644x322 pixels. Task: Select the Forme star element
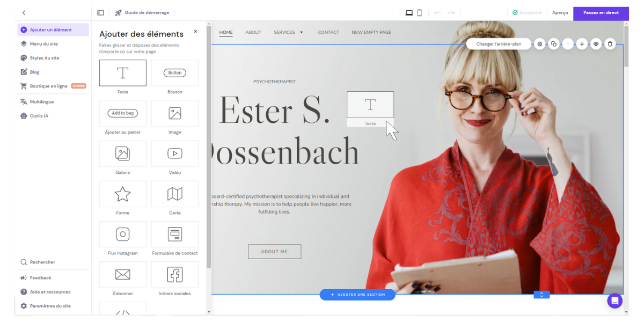[x=123, y=194]
